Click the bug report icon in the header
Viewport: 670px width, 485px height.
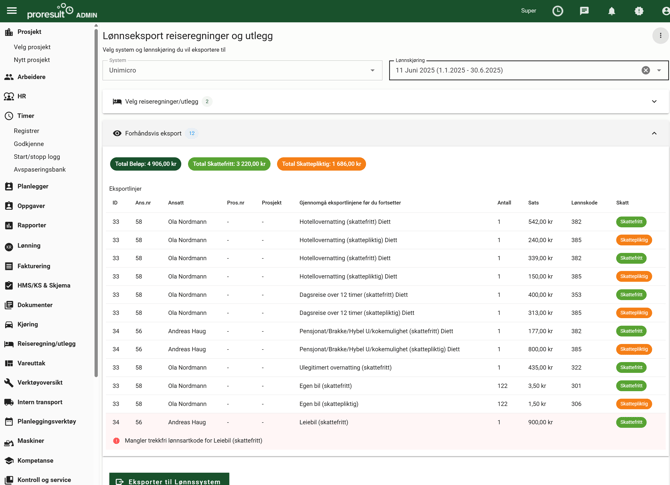(639, 11)
